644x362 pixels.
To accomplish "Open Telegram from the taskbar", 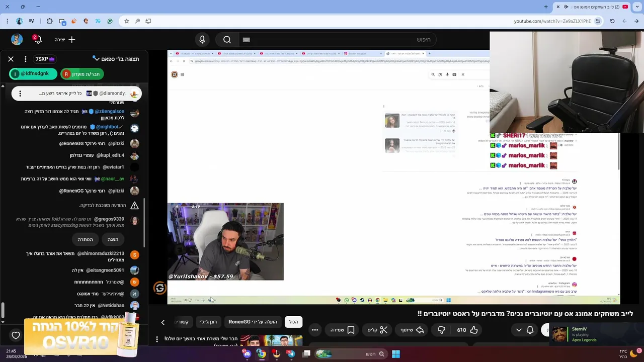I will (x=291, y=354).
